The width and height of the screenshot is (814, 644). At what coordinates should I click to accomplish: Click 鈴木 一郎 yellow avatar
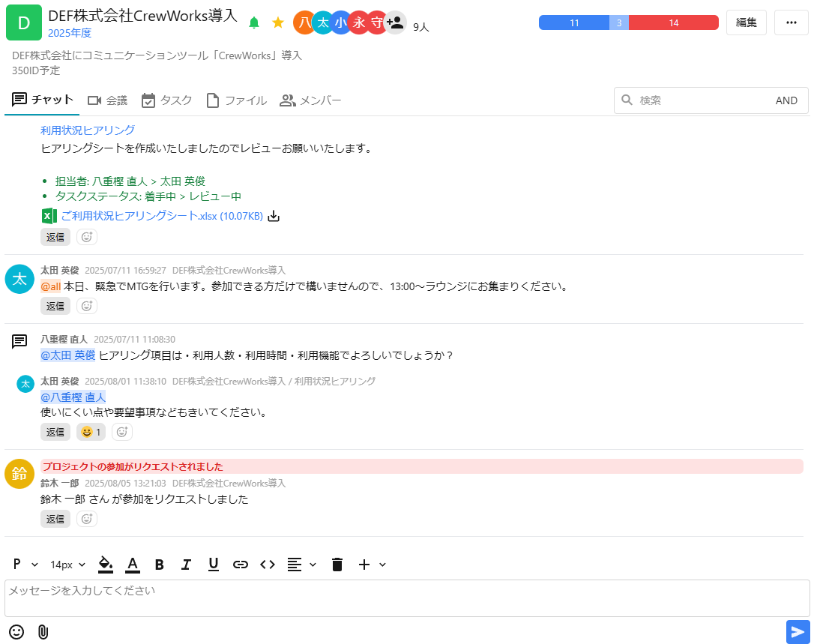pos(19,474)
